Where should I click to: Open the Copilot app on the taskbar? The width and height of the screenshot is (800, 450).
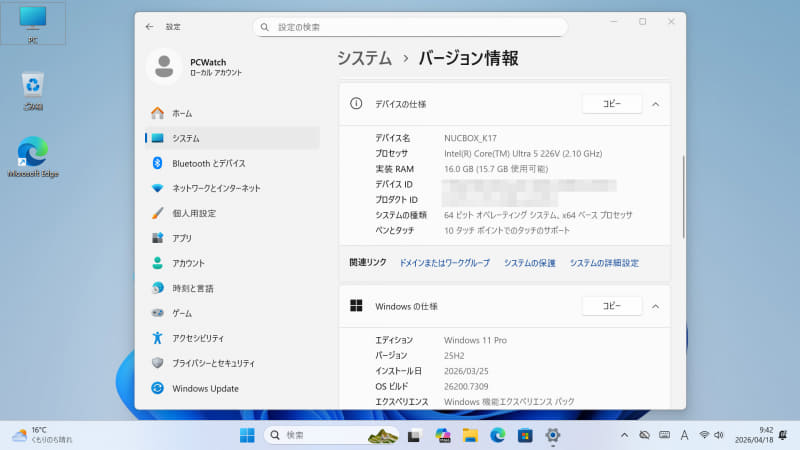click(443, 435)
